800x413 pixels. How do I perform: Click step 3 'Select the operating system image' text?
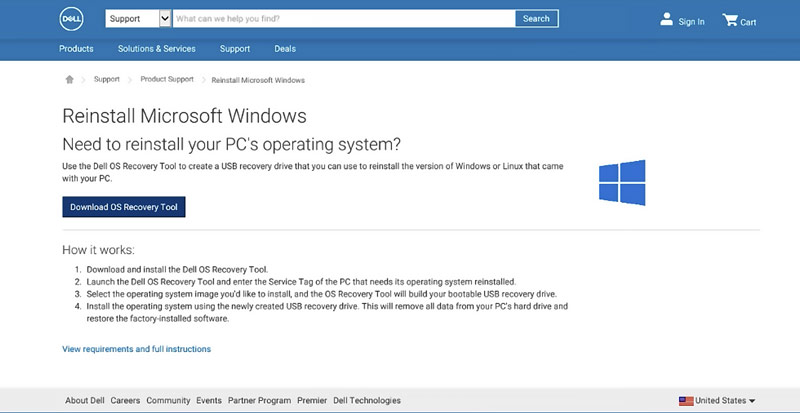point(321,294)
